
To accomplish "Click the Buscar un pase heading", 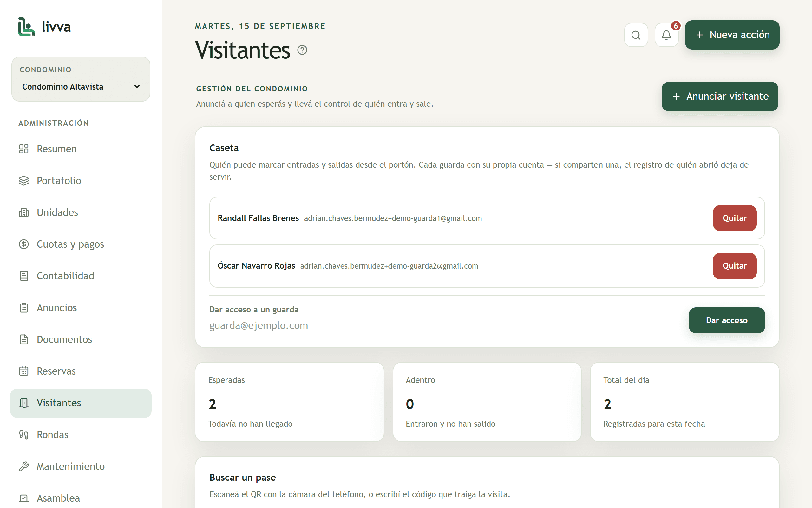I will [x=243, y=478].
